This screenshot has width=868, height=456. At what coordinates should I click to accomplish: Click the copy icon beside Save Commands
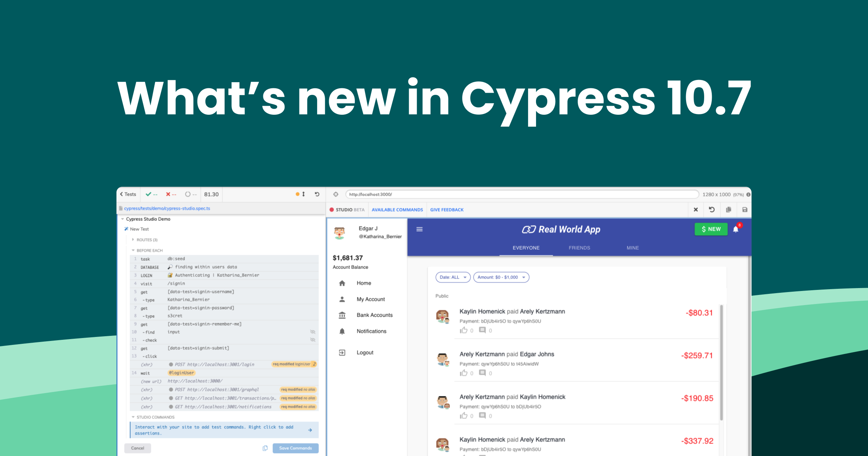(265, 448)
